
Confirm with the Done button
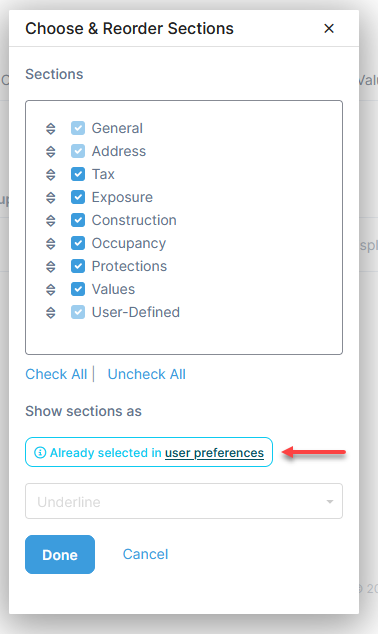(60, 554)
